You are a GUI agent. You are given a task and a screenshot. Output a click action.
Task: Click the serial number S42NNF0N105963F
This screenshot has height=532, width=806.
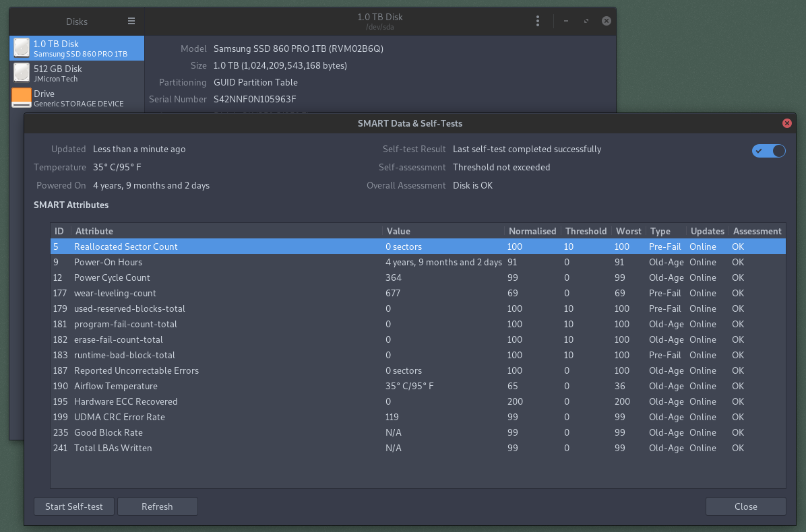(x=255, y=99)
